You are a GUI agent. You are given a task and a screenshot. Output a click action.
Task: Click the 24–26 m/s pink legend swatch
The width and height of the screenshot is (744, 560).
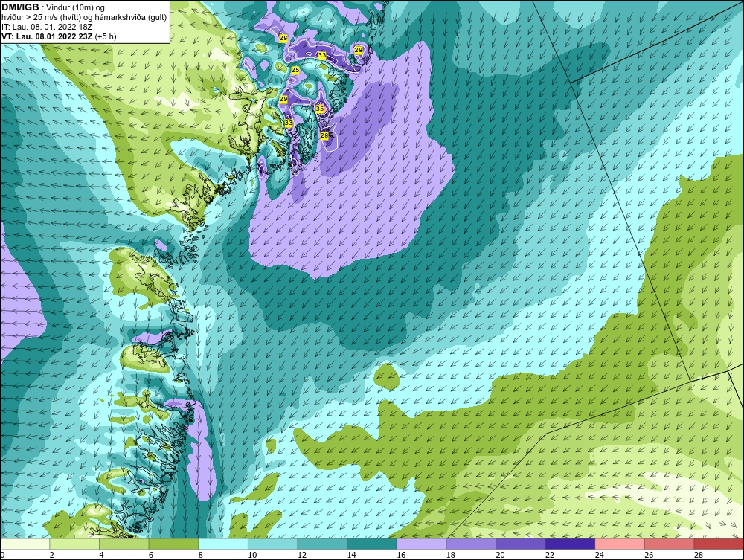coord(620,544)
